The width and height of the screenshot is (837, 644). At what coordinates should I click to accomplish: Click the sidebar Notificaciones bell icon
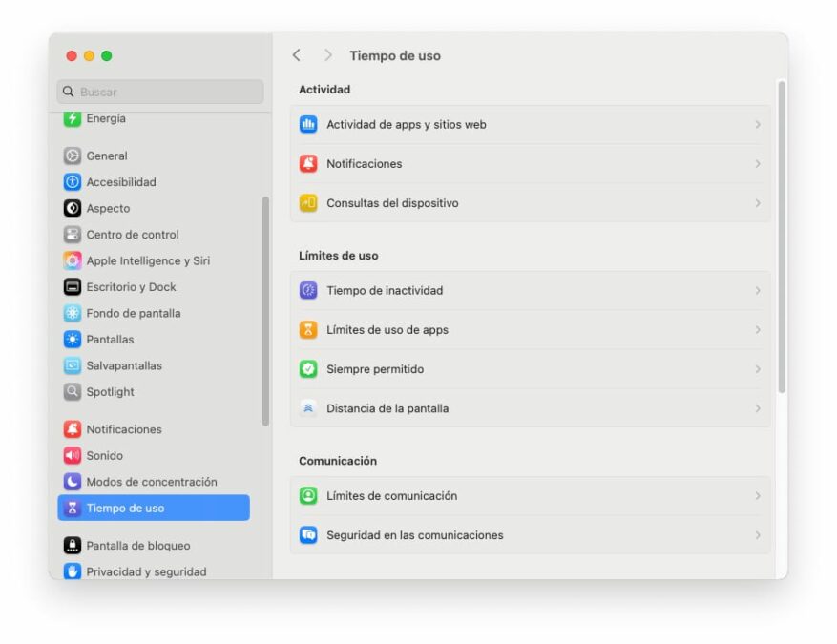(x=73, y=429)
